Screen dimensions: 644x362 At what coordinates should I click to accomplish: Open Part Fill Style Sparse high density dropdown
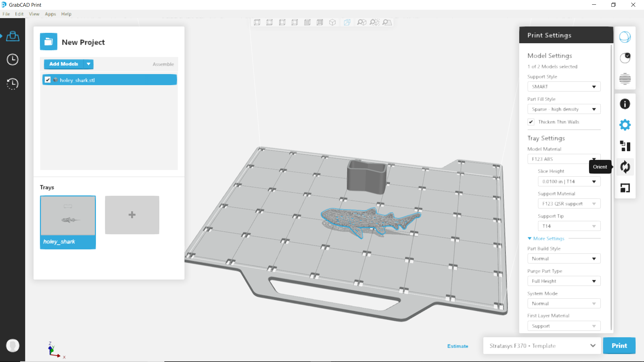coord(564,109)
